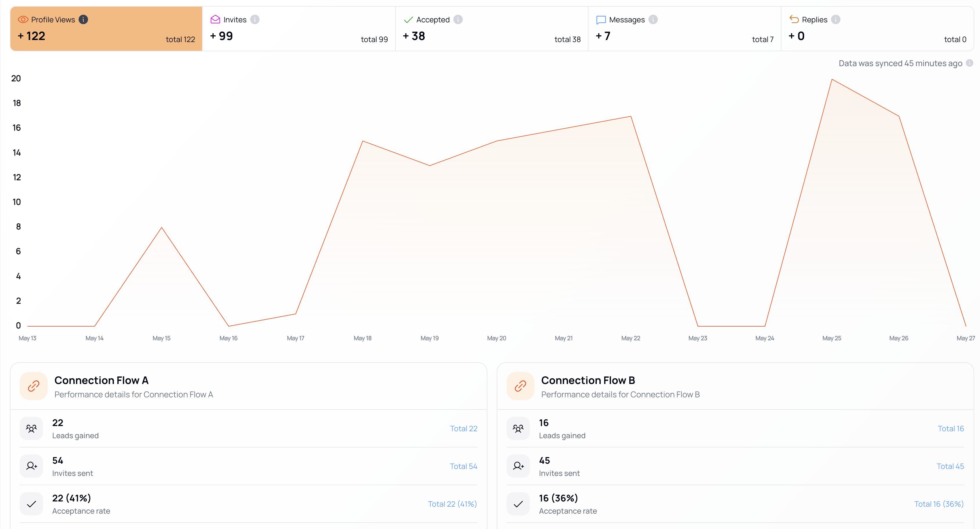Viewport: 980px width, 529px height.
Task: Open the Accepted info icon
Action: [458, 19]
